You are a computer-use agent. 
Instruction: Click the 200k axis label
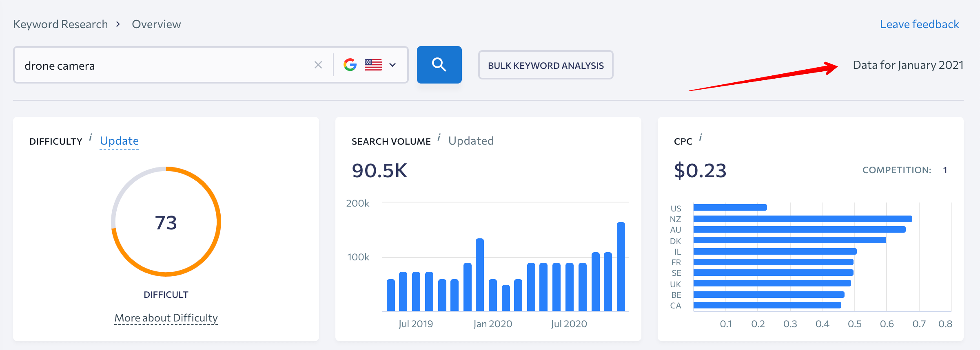coord(358,203)
